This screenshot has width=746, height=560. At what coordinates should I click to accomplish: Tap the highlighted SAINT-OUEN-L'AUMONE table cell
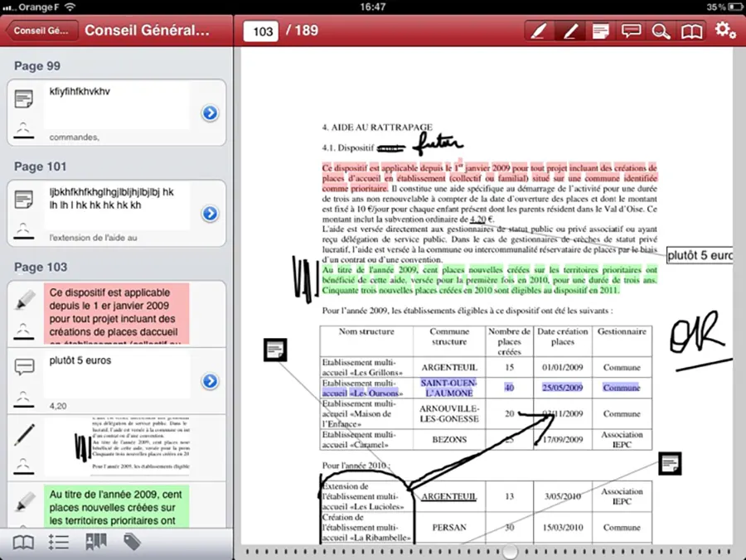(449, 388)
